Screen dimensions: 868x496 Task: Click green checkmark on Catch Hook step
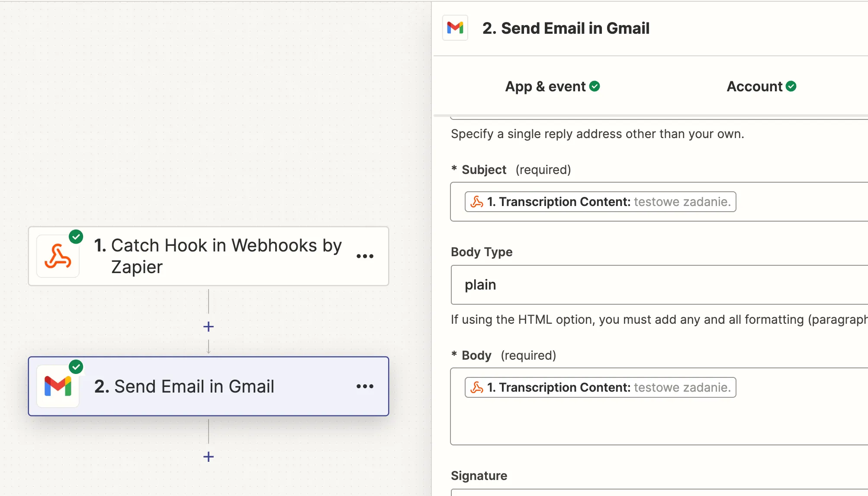(x=76, y=237)
